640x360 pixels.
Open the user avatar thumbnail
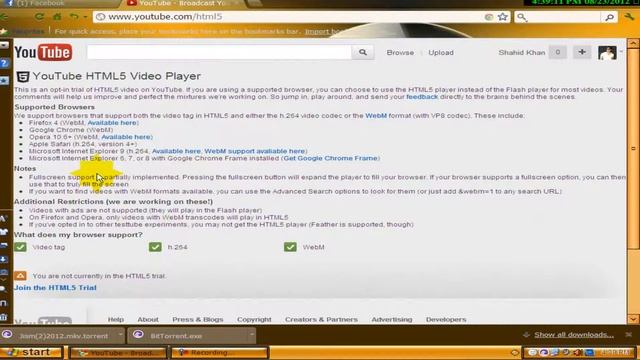(607, 53)
